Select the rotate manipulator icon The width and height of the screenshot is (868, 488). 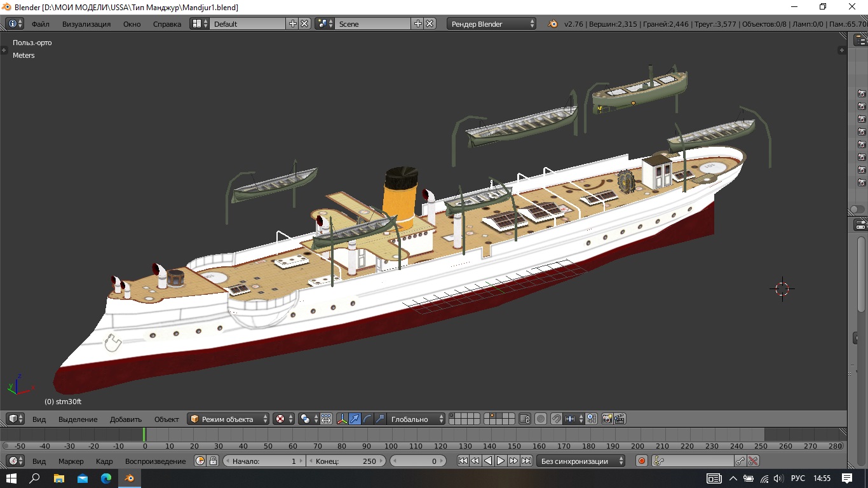coord(368,419)
